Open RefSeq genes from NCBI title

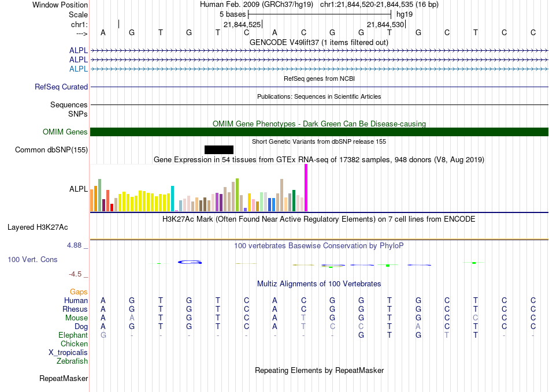[x=319, y=79]
